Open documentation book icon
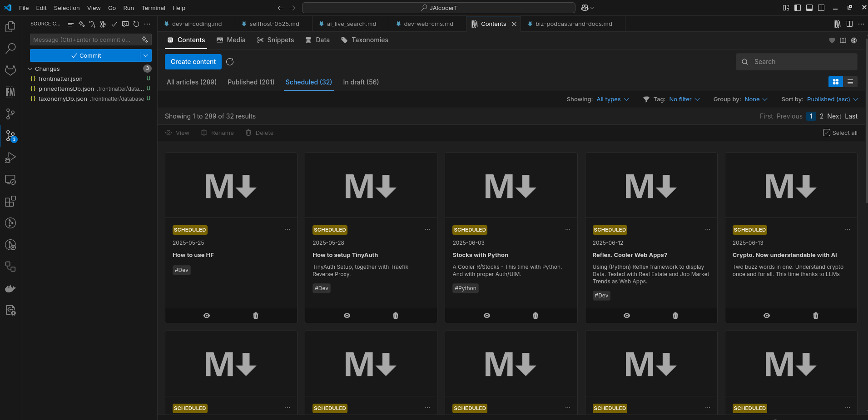This screenshot has height=420, width=868. 843,40
